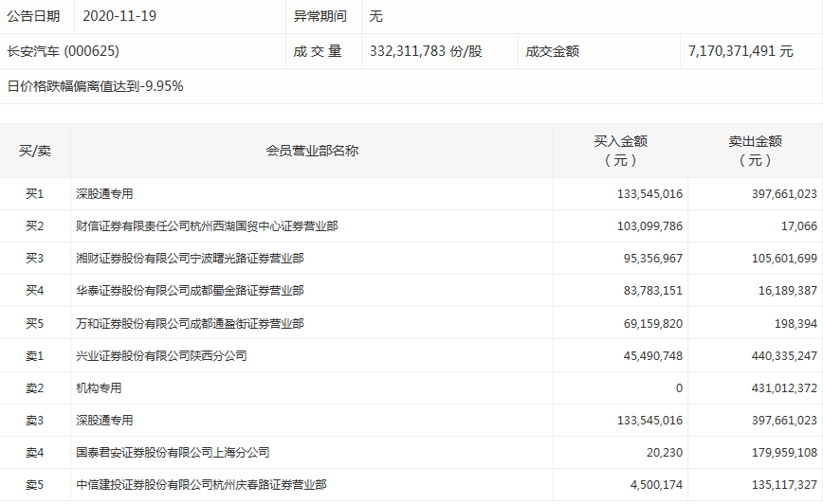The image size is (823, 504).
Task: Click the 卖1 row label
Action: pyautogui.click(x=35, y=356)
